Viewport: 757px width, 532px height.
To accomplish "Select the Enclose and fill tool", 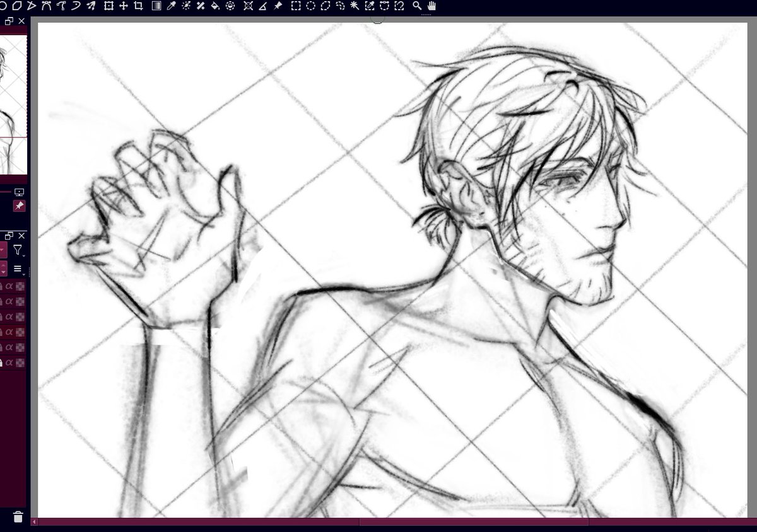I will click(x=230, y=6).
